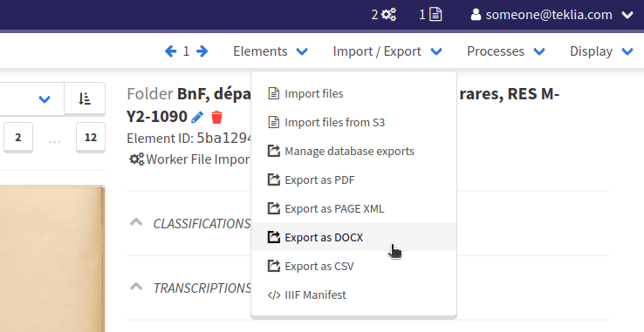Click the Worker File Import gears icon
This screenshot has width=644, height=332.
(x=137, y=159)
